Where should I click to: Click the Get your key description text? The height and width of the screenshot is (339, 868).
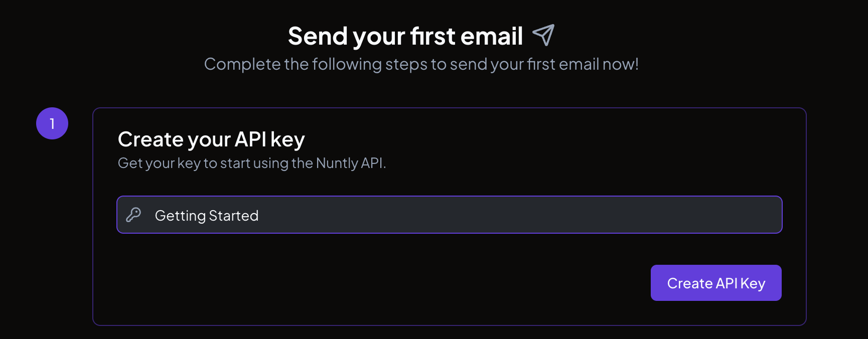click(x=252, y=162)
